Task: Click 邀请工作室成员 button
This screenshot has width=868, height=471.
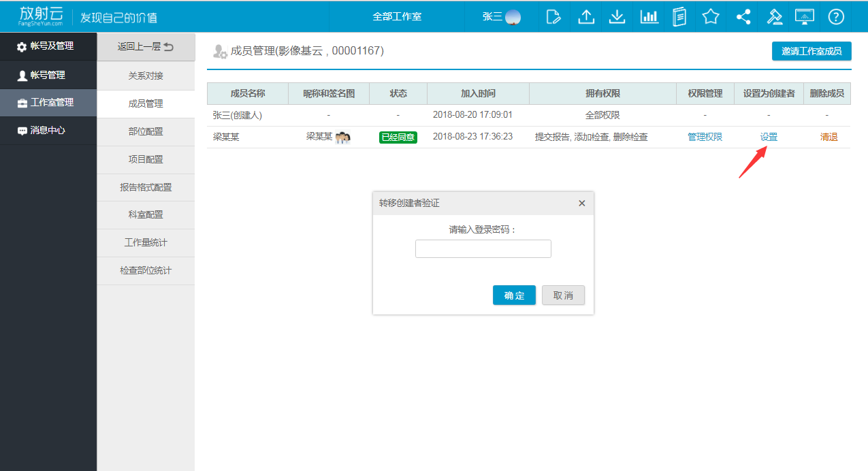Action: point(811,51)
